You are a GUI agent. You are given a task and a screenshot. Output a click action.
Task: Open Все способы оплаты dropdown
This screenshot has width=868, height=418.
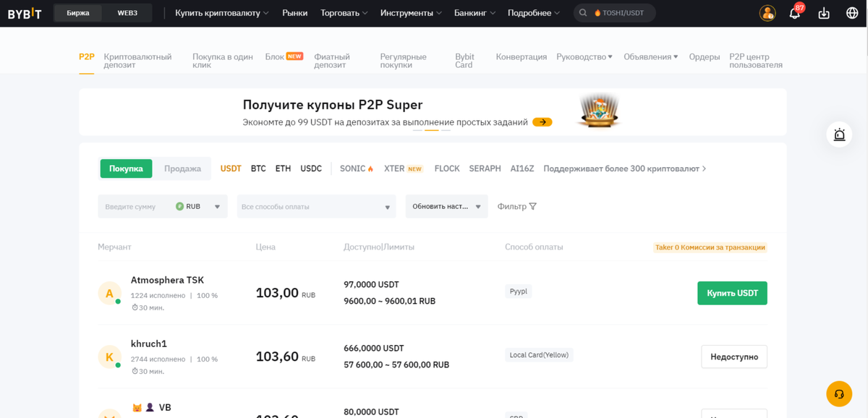click(316, 207)
